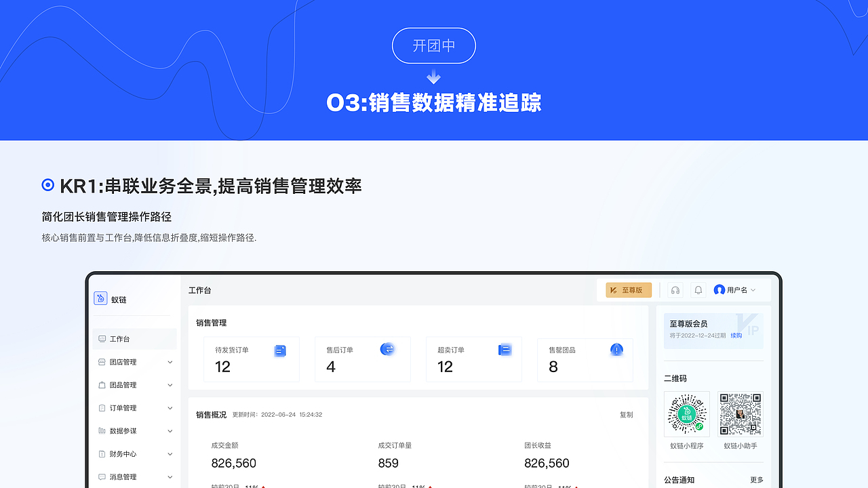
Task: Click the 蚁链小助手 QR code
Action: click(741, 413)
